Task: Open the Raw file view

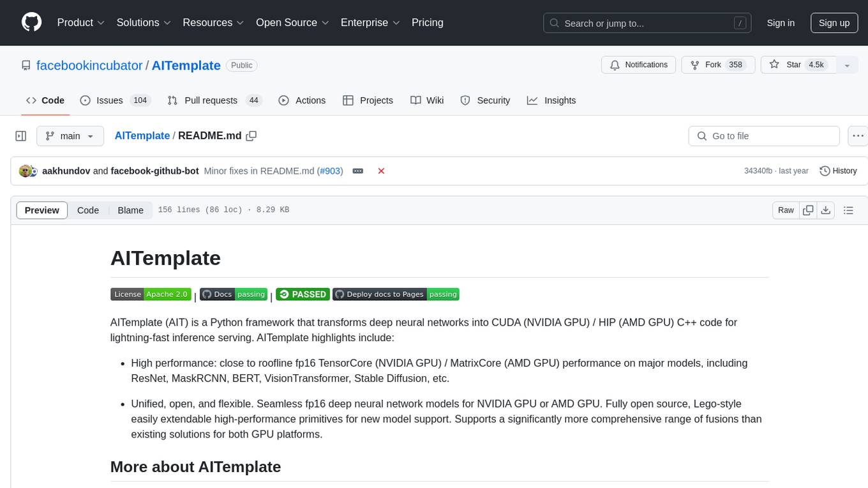Action: [x=786, y=210]
